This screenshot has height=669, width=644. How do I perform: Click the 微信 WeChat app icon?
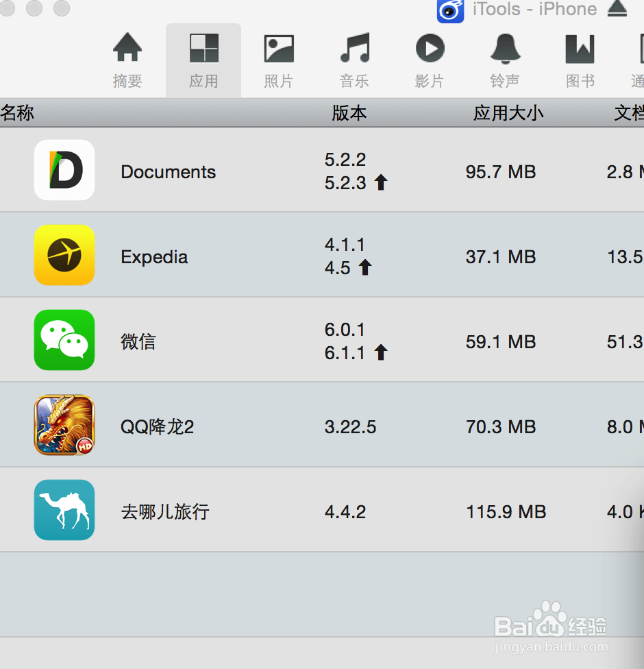pyautogui.click(x=64, y=340)
